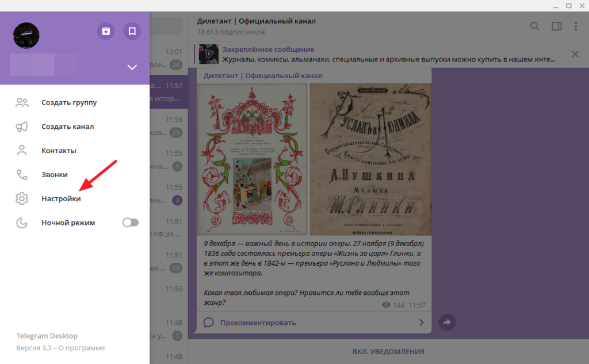Click ВКЛ. УВЕДОМЛЕНИЯ to unmute channel
Image resolution: width=589 pixels, height=364 pixels.
coord(388,351)
